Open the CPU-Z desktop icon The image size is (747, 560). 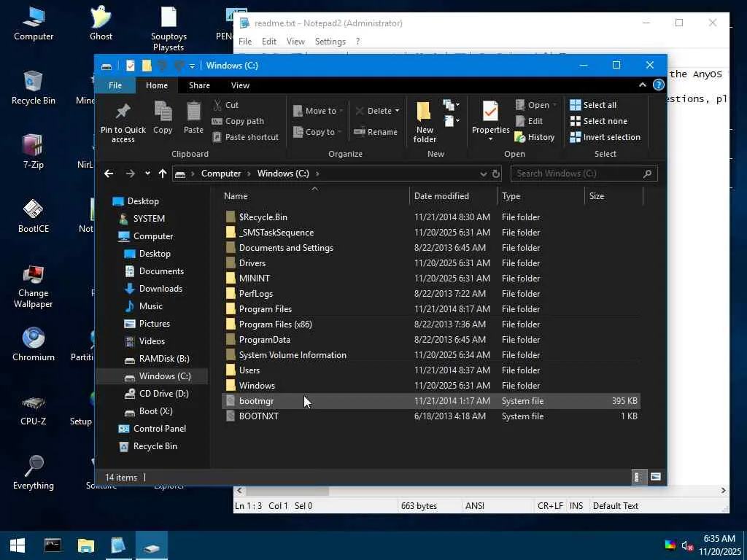point(34,409)
